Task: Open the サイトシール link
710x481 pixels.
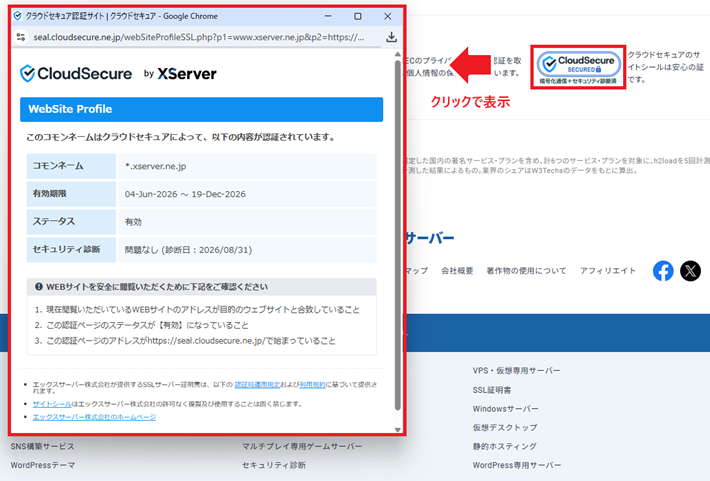Action: tap(52, 404)
